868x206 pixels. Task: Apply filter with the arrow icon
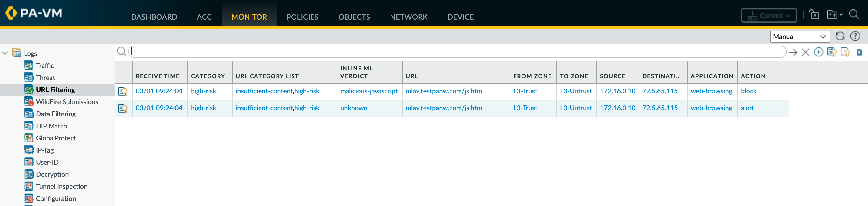(793, 53)
